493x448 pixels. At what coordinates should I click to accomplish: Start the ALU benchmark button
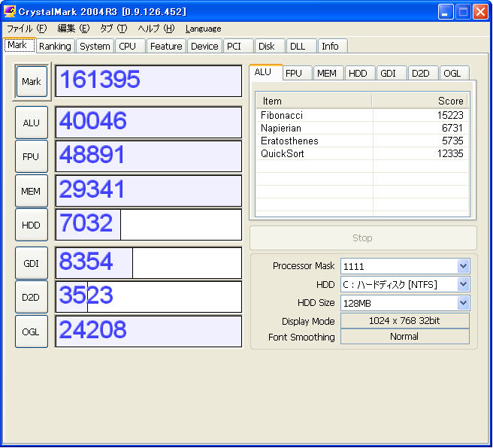[32, 123]
